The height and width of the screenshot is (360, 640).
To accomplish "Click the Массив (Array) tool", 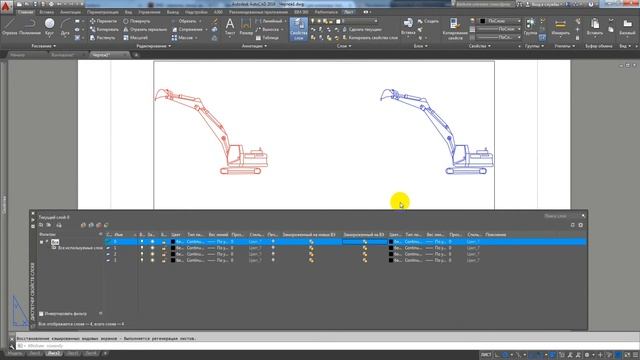I will coord(182,38).
